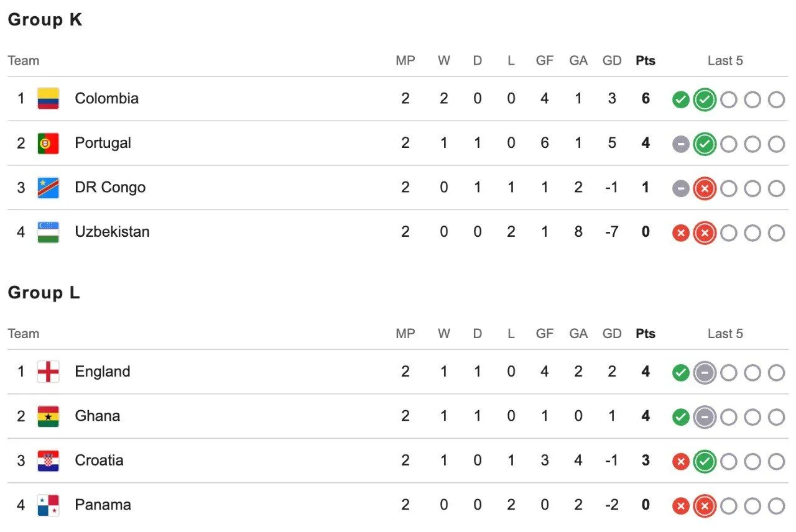
Task: Click the Uzbekistan flag icon
Action: tap(48, 232)
